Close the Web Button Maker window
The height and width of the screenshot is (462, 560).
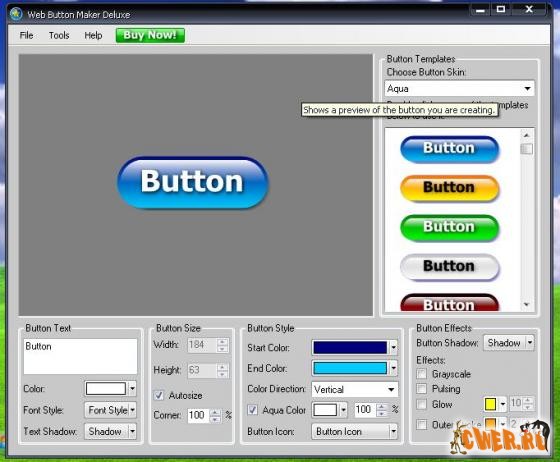[x=529, y=9]
